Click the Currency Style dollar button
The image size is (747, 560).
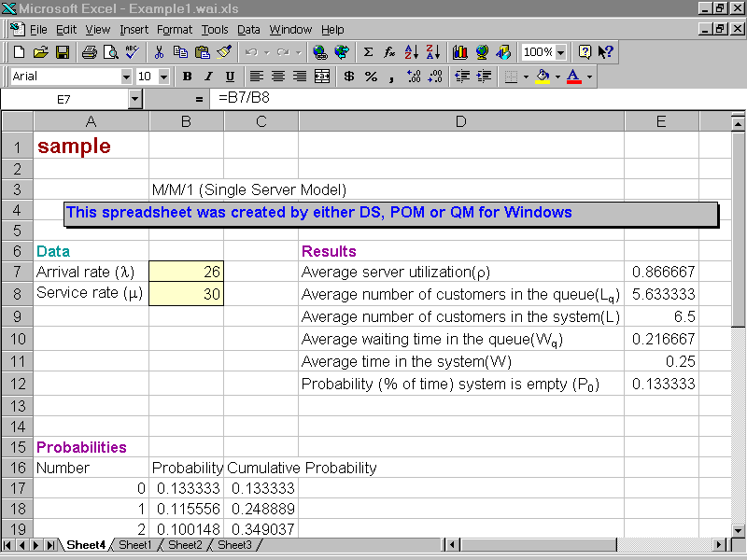point(349,77)
